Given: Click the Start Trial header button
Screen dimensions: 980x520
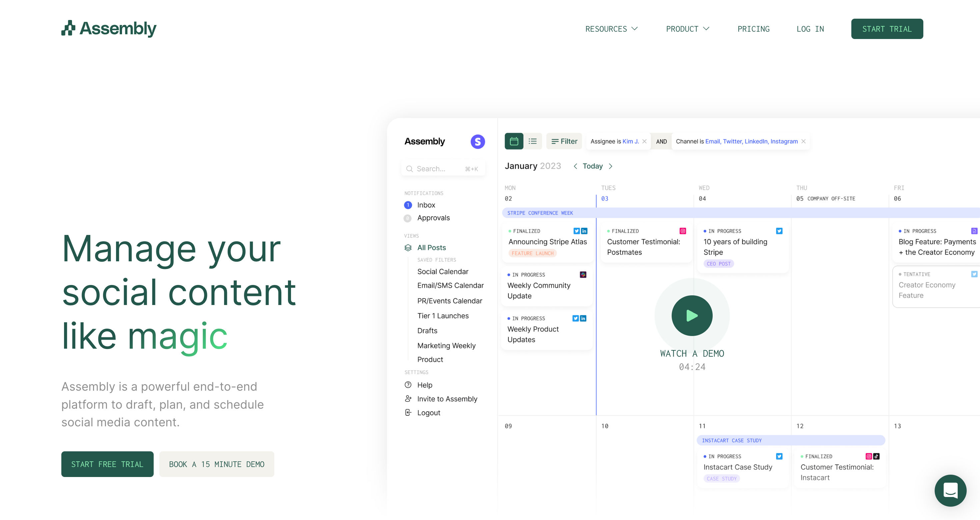Looking at the screenshot, I should [x=887, y=29].
